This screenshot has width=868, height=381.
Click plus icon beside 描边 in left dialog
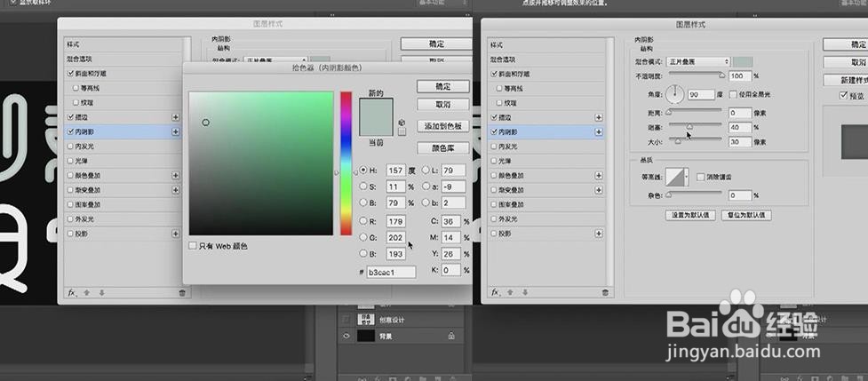176,117
